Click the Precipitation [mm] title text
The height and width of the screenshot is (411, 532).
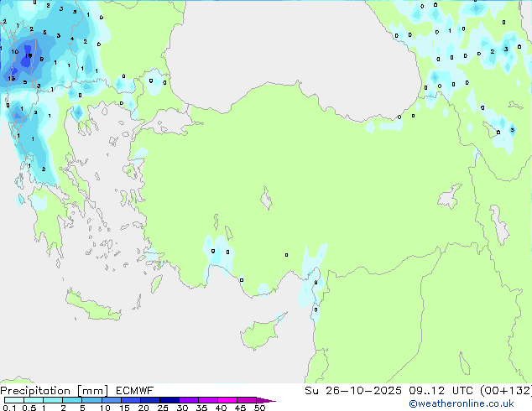point(50,391)
